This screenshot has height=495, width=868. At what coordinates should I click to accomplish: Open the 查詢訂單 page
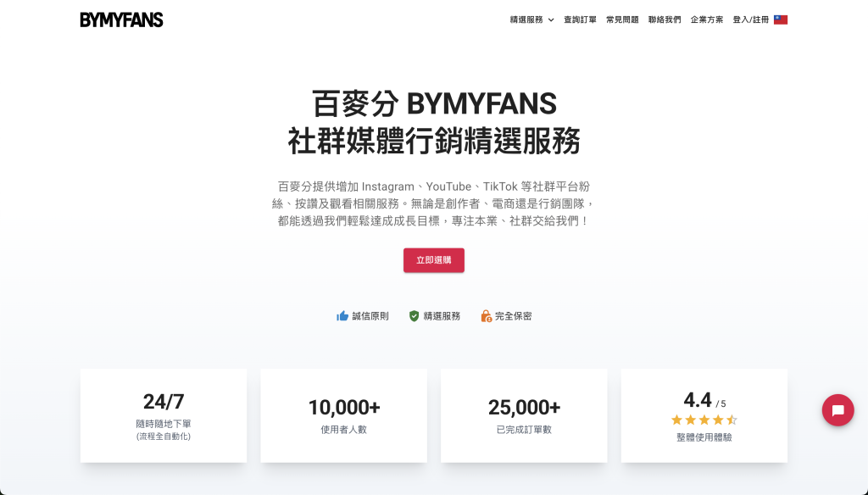point(580,20)
